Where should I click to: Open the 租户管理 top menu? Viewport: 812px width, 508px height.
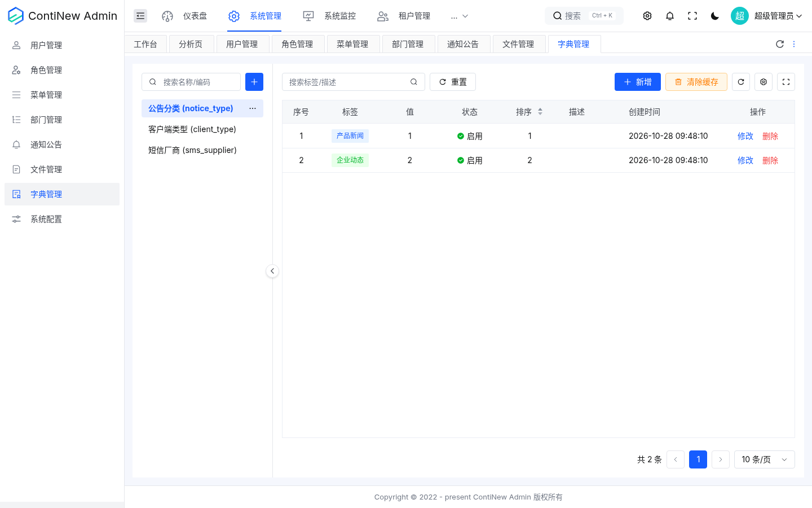[x=404, y=16]
